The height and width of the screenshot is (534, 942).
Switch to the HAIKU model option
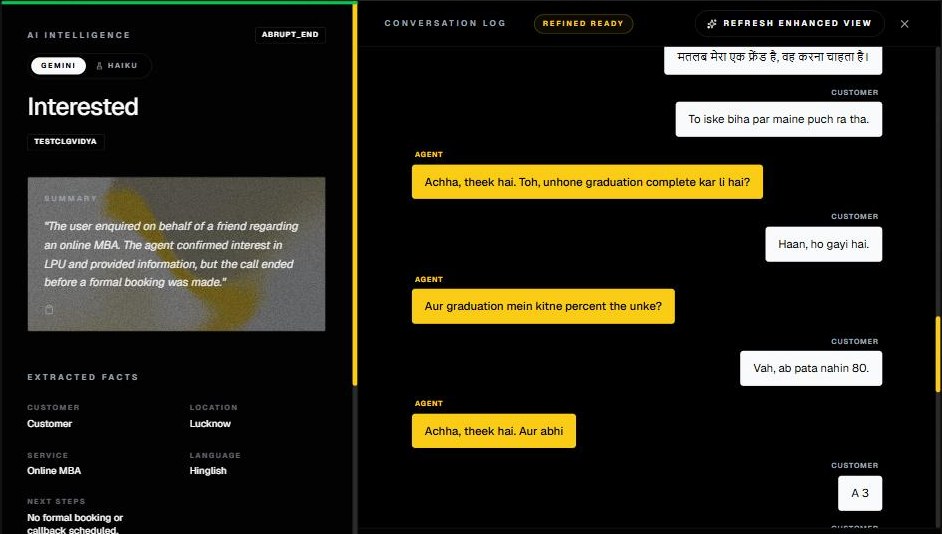[117, 65]
